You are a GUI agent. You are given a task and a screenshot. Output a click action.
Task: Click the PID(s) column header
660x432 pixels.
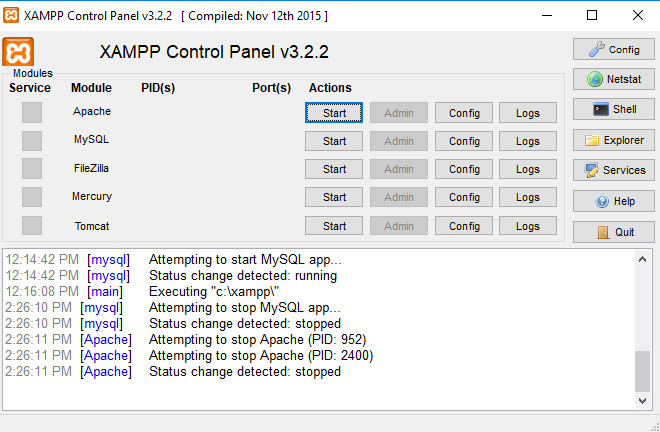pyautogui.click(x=158, y=88)
